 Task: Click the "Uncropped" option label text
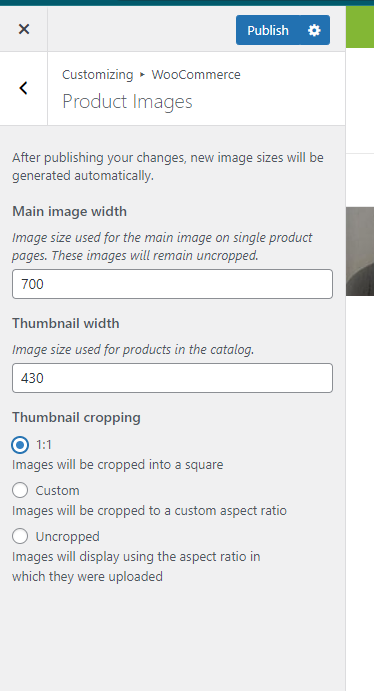pyautogui.click(x=68, y=536)
